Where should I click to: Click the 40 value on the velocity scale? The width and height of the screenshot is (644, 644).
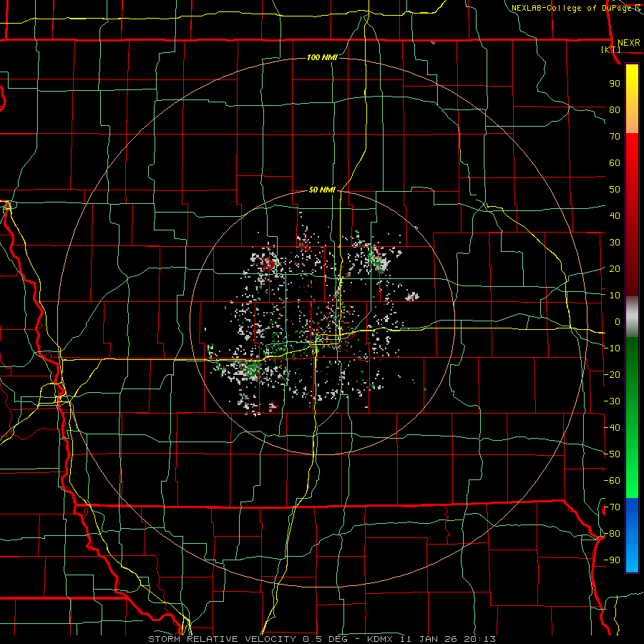615,215
